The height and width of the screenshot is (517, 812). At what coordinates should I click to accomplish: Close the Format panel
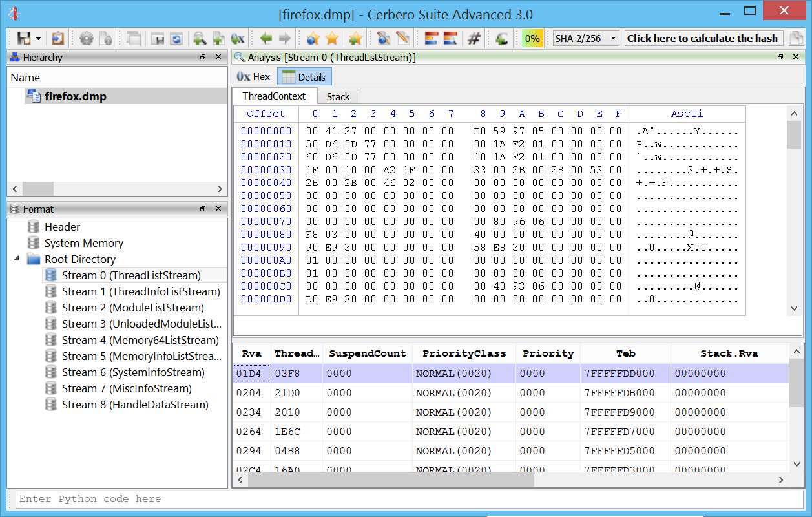218,209
